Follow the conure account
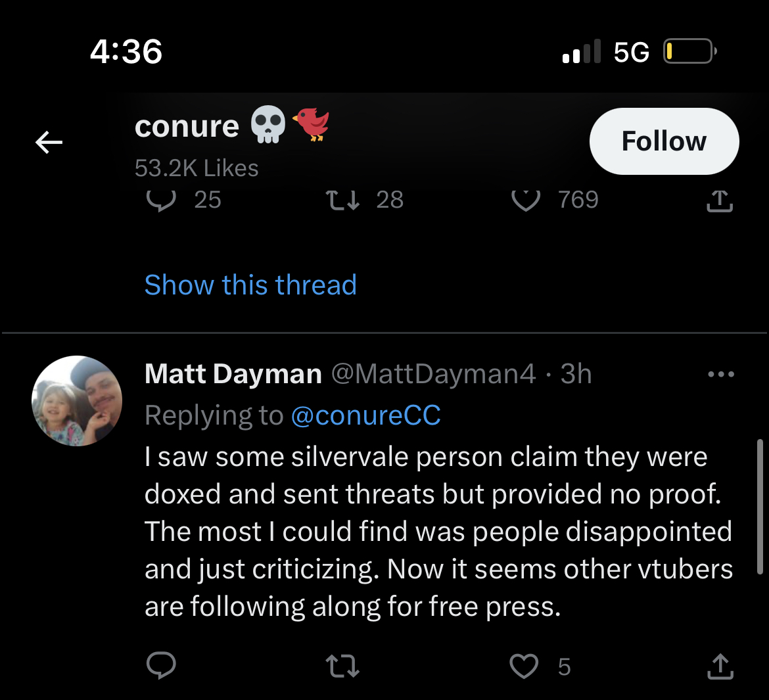Viewport: 769px width, 700px height. 664,141
